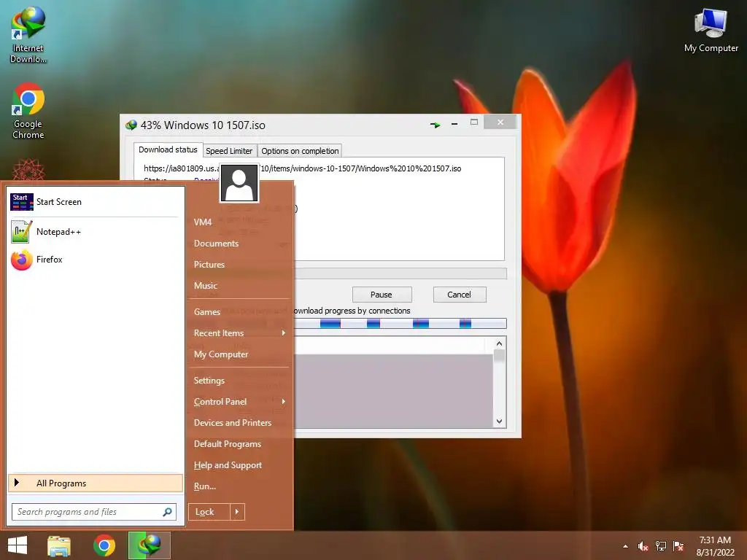Click the search magnifier icon

point(167,512)
